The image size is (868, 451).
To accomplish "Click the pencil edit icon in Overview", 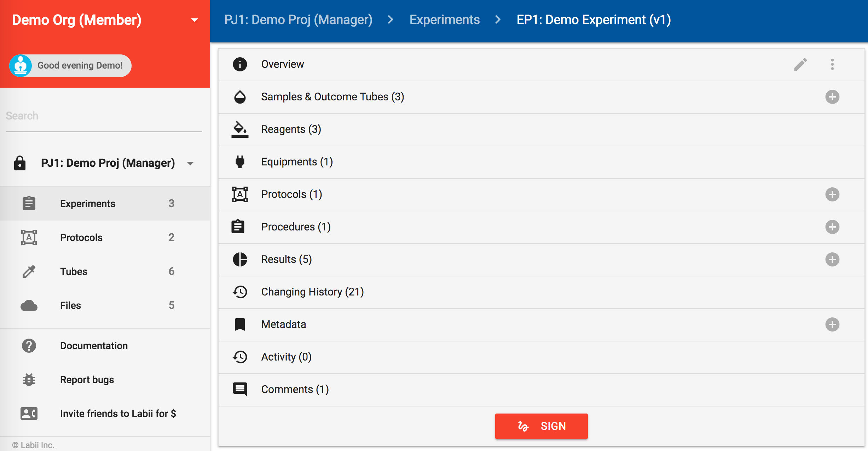I will (x=800, y=64).
